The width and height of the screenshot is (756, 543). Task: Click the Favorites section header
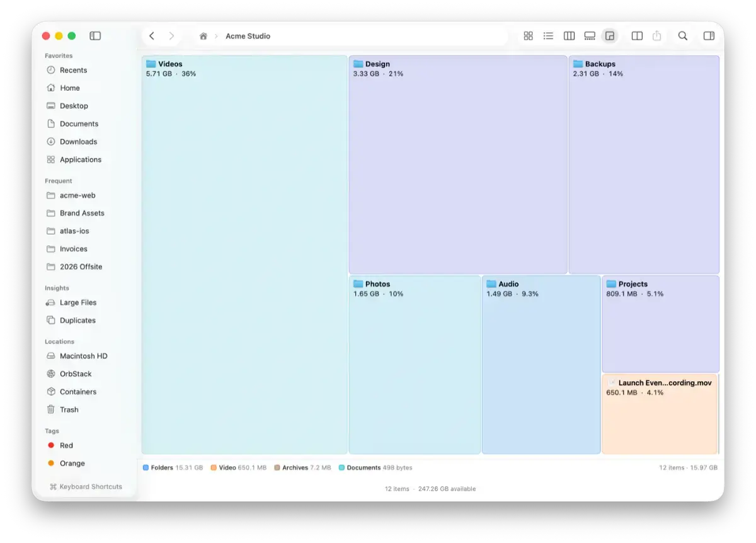59,56
